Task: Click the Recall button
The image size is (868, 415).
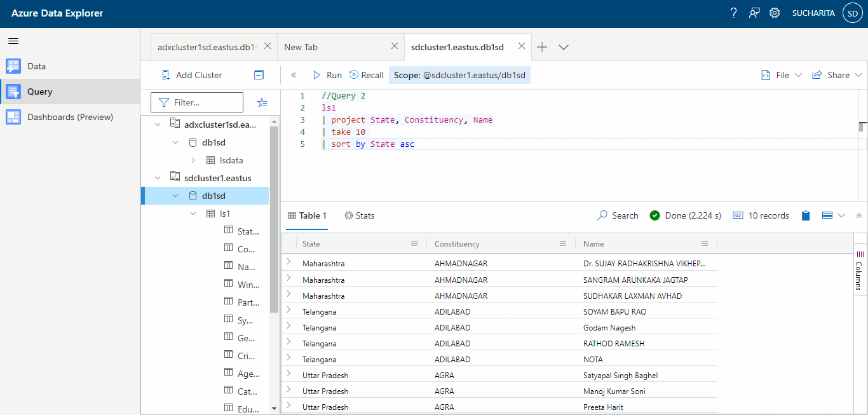Action: pos(366,74)
